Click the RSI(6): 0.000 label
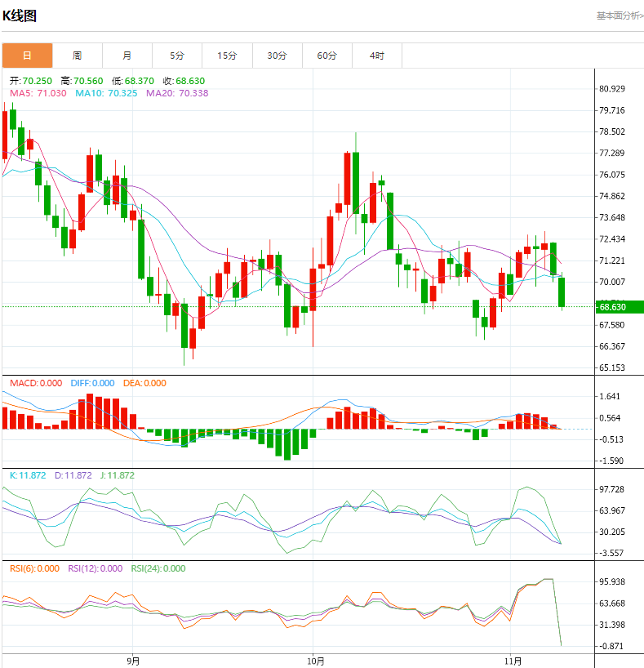Viewport: 644px width, 668px height. 34,568
